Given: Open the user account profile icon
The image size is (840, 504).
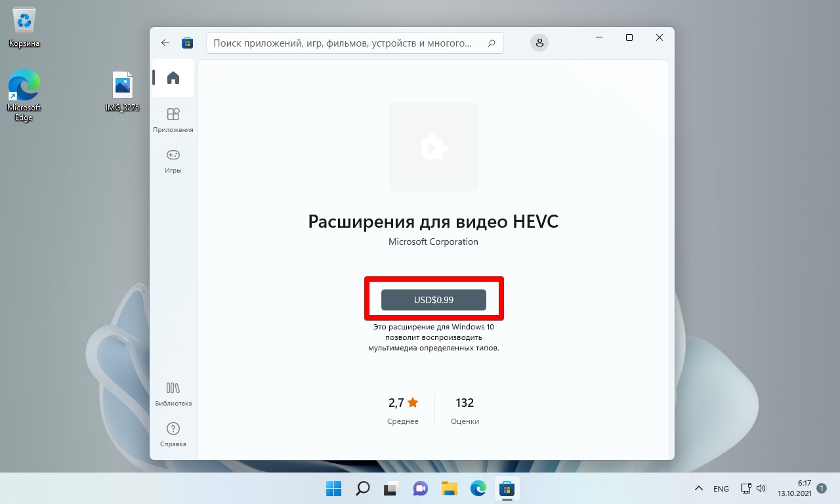Looking at the screenshot, I should [539, 43].
